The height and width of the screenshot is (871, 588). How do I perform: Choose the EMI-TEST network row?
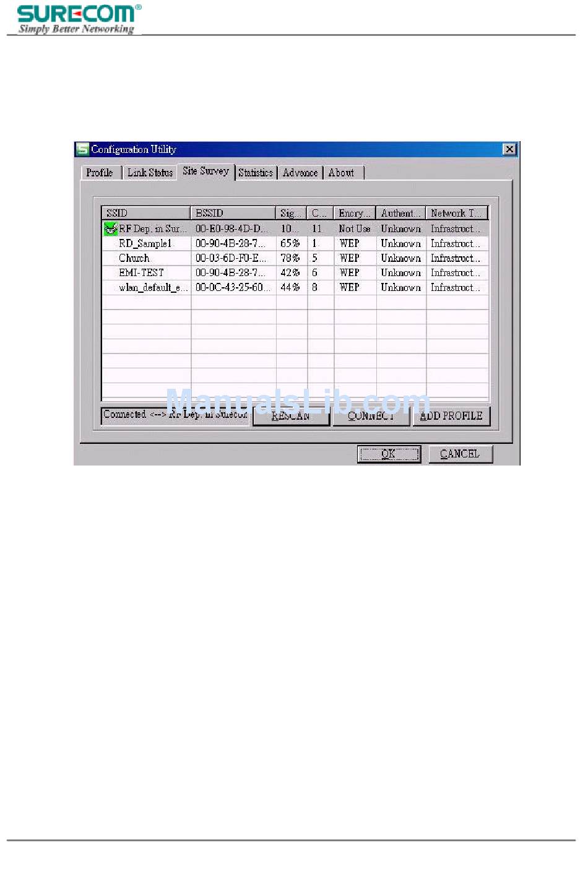click(141, 273)
